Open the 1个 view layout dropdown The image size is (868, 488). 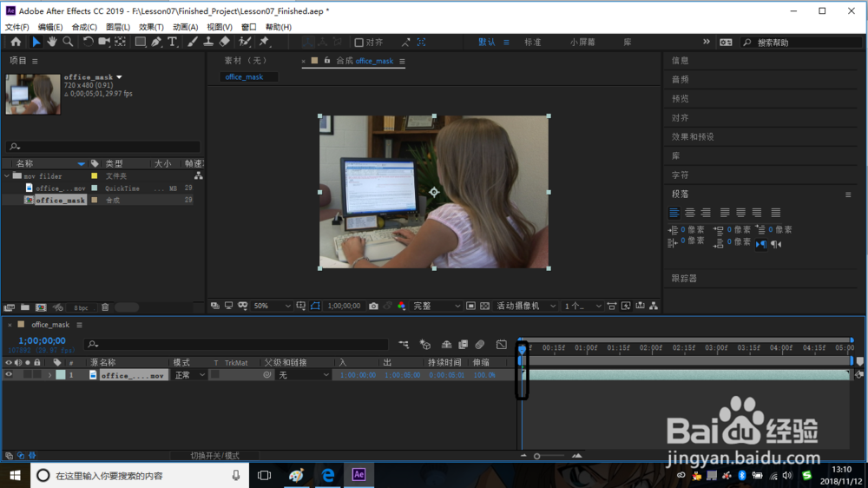pyautogui.click(x=582, y=307)
